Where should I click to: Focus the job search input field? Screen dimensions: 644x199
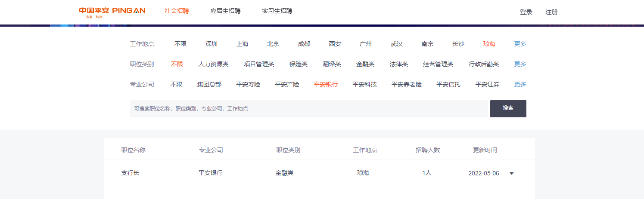(309, 109)
